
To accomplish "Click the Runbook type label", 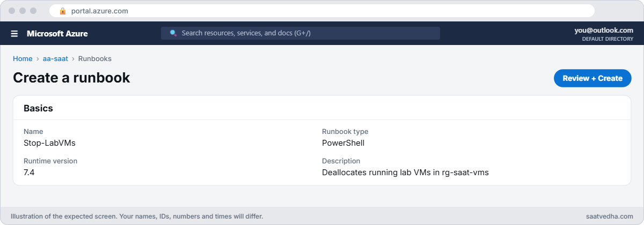I will (345, 131).
